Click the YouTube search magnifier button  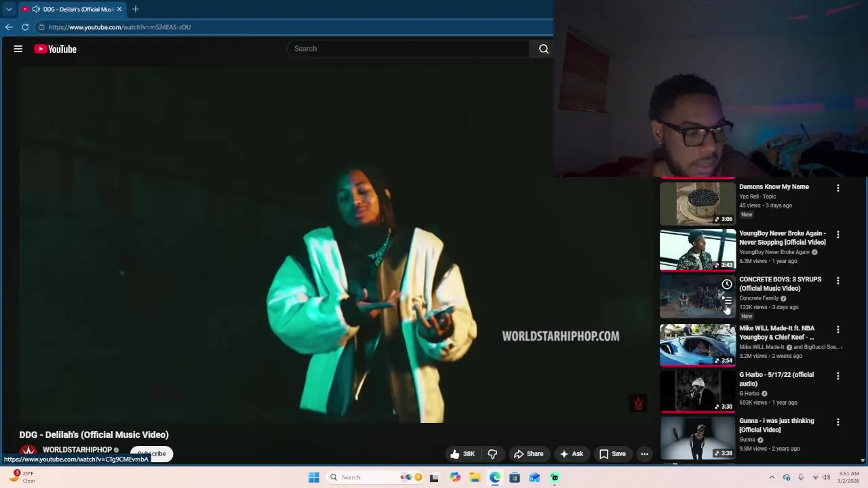tap(543, 49)
